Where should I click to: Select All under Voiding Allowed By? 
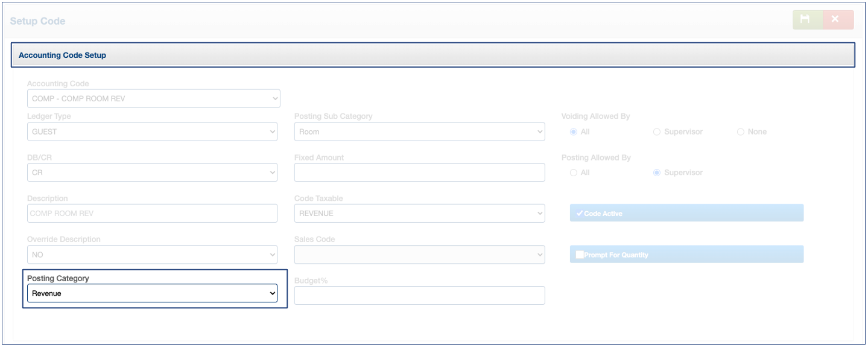pos(574,132)
